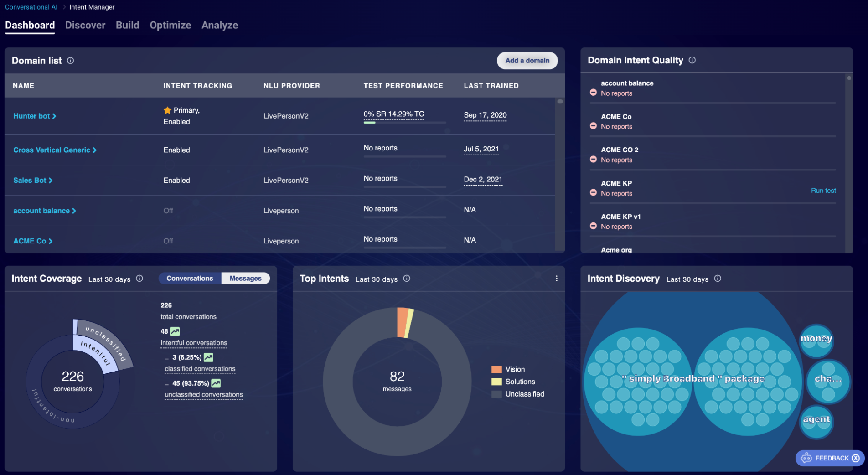Click the Domain Intent Quality info icon
The width and height of the screenshot is (868, 475).
tap(692, 60)
